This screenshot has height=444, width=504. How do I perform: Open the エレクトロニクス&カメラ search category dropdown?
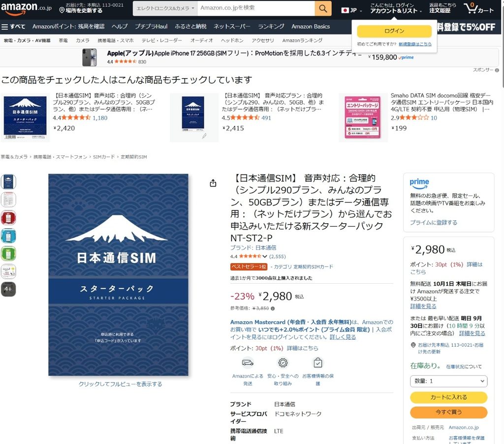(x=165, y=8)
